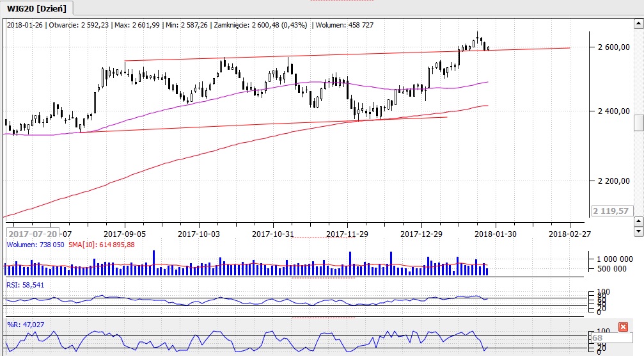Click the Wolumen volume label

tap(35, 245)
